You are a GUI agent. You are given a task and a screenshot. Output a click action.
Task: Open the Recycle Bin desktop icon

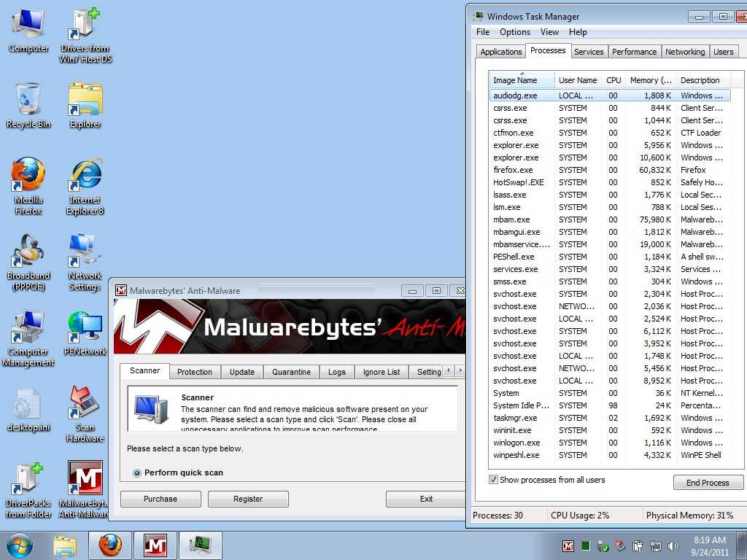pyautogui.click(x=28, y=101)
